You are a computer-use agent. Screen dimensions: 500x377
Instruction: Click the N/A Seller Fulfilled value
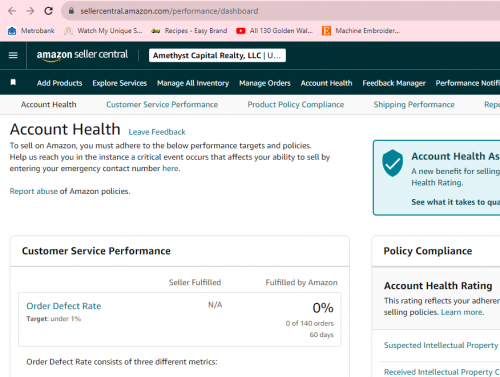pos(215,305)
